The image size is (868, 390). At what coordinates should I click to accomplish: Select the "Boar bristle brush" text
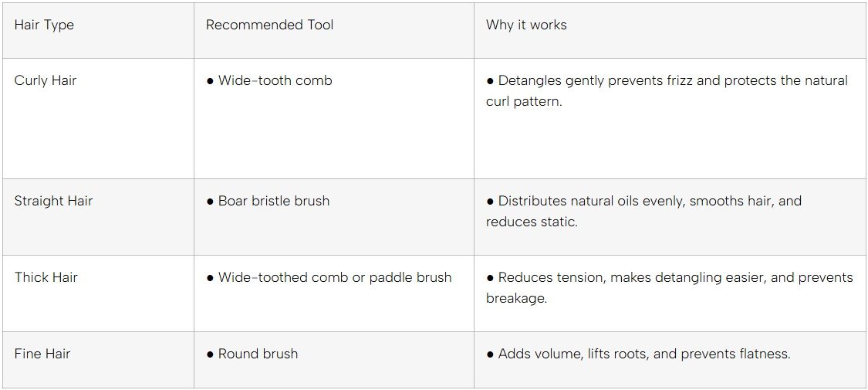point(274,201)
